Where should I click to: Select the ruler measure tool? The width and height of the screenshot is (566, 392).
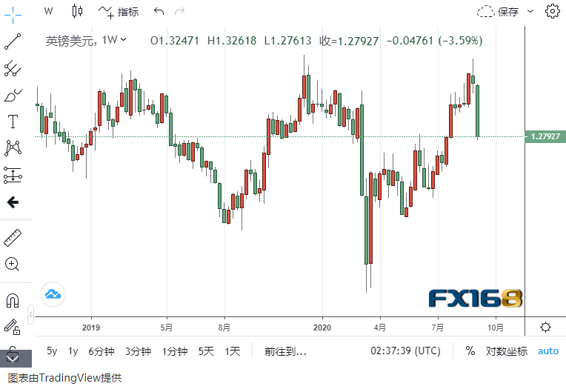[13, 238]
